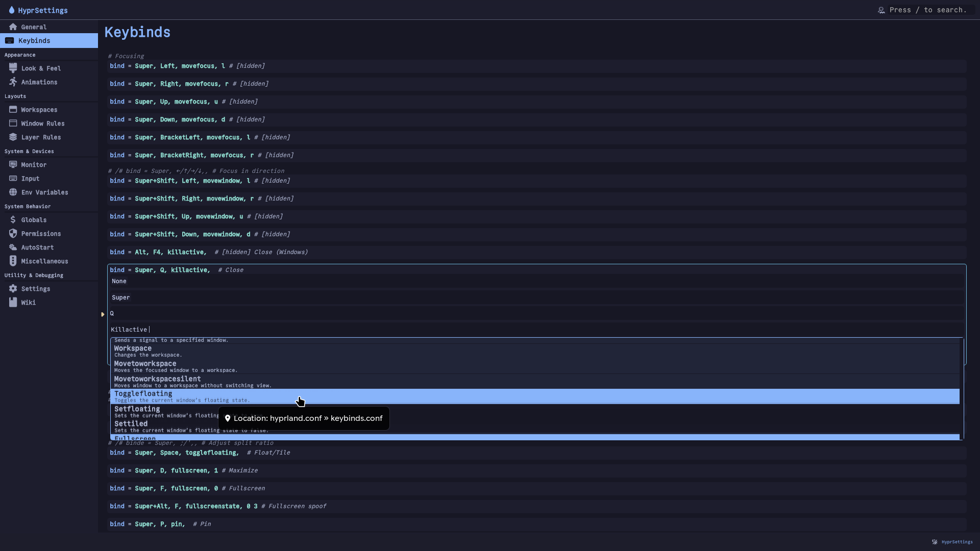The height and width of the screenshot is (551, 980).
Task: Open the Window Rules sidebar page
Action: [x=42, y=123]
